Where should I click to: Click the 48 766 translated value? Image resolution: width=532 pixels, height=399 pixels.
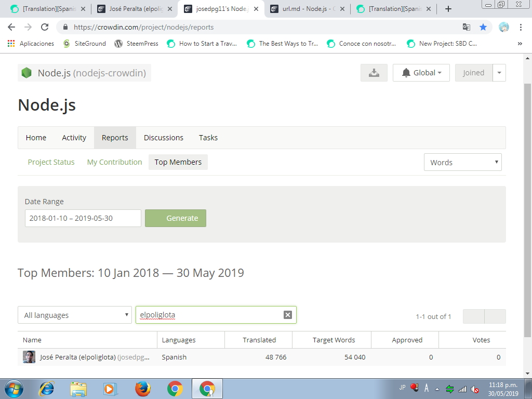(x=276, y=357)
